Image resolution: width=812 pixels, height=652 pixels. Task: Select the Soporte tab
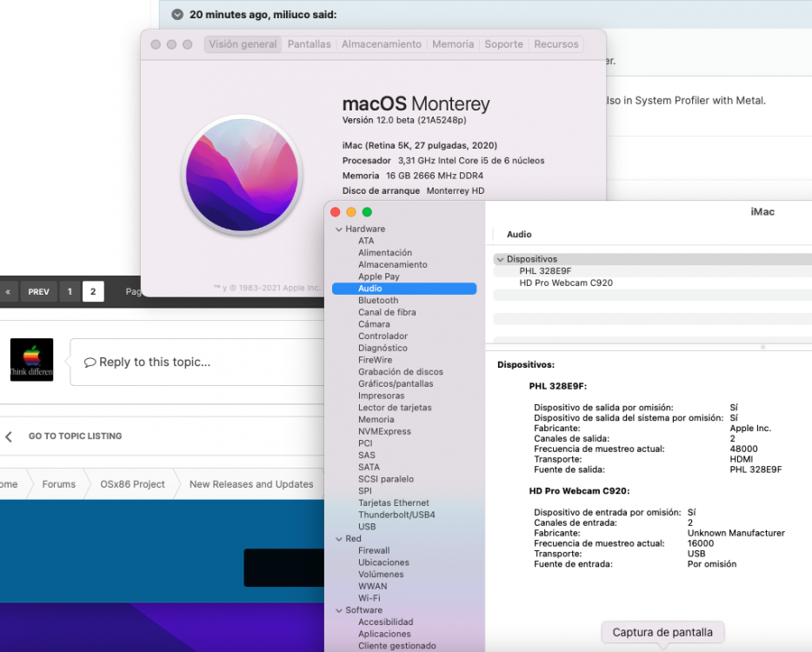(x=503, y=44)
